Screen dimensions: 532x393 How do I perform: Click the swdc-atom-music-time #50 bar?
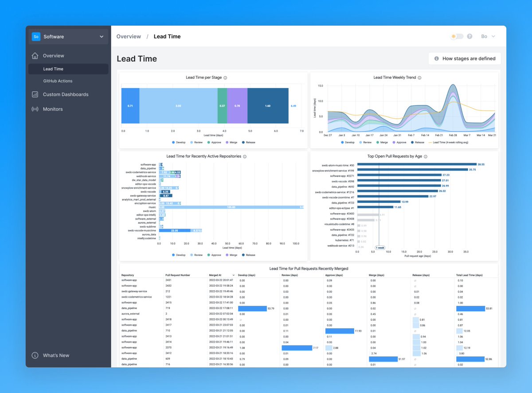[x=417, y=164]
